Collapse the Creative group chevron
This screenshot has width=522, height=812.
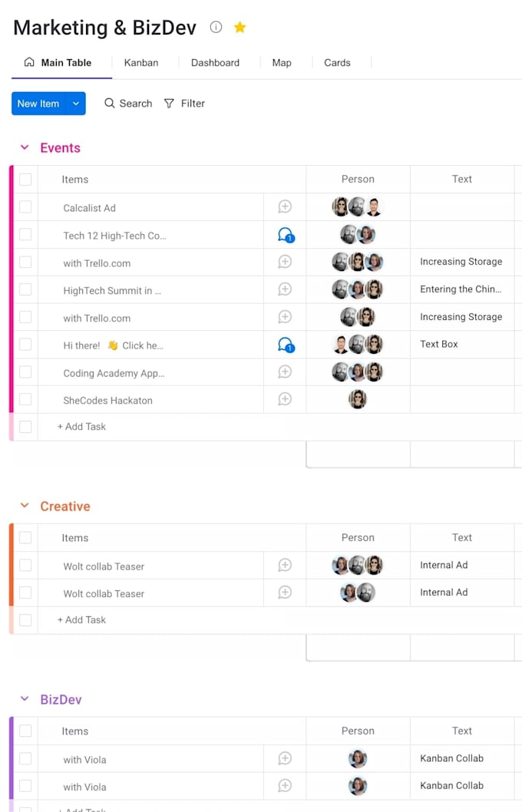(x=25, y=506)
